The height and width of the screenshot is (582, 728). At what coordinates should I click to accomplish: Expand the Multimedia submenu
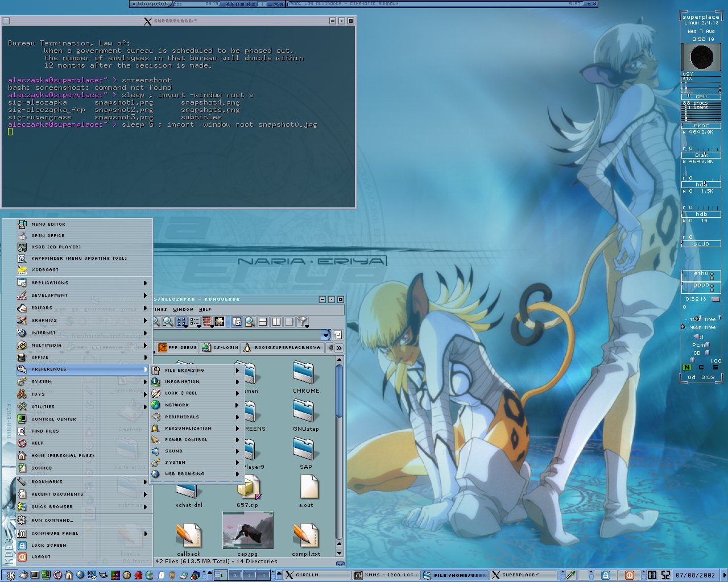coord(83,345)
